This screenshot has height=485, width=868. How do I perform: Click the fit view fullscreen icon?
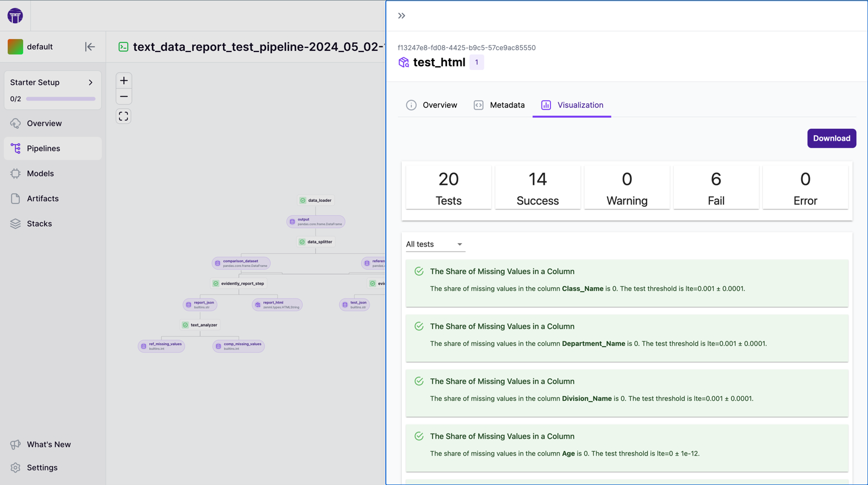pyautogui.click(x=124, y=116)
